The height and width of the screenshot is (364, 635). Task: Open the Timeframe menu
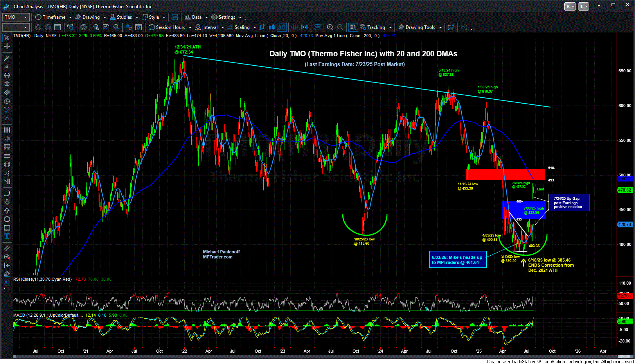click(50, 17)
